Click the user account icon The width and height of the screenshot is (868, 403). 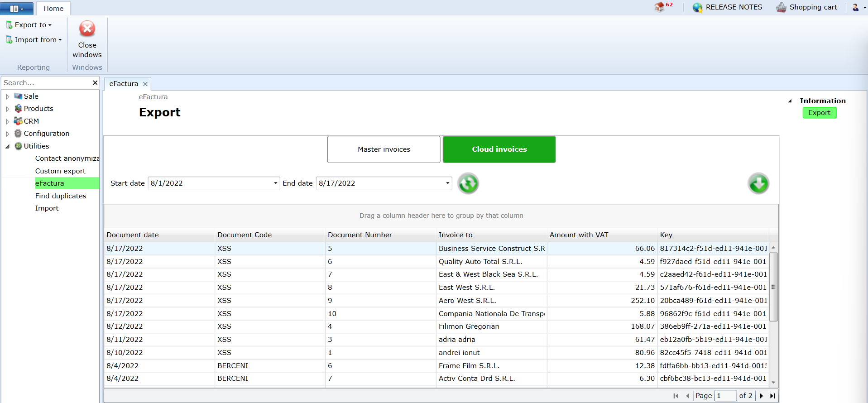pyautogui.click(x=856, y=7)
